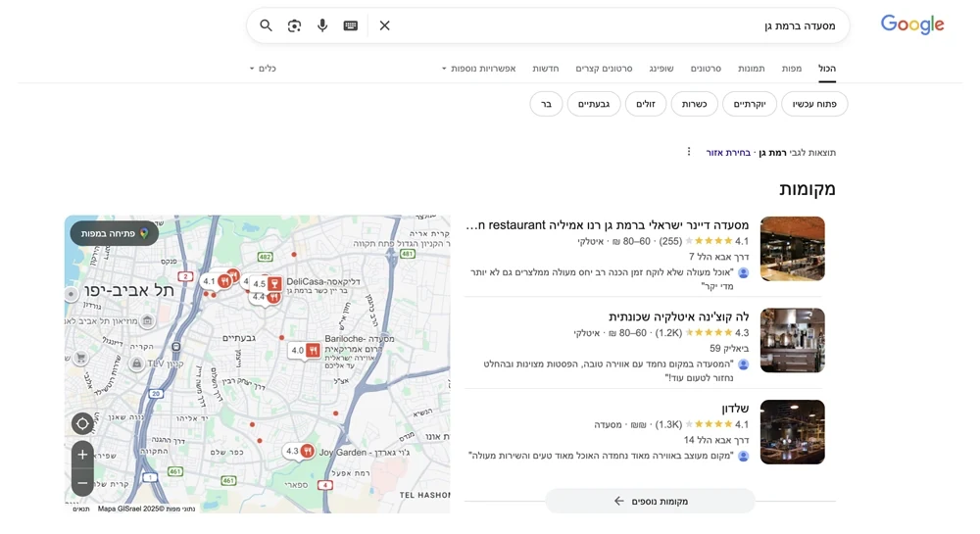Image resolution: width=980 pixels, height=534 pixels.
Task: Click the תל אביב-יפו map label
Action: 129,290
